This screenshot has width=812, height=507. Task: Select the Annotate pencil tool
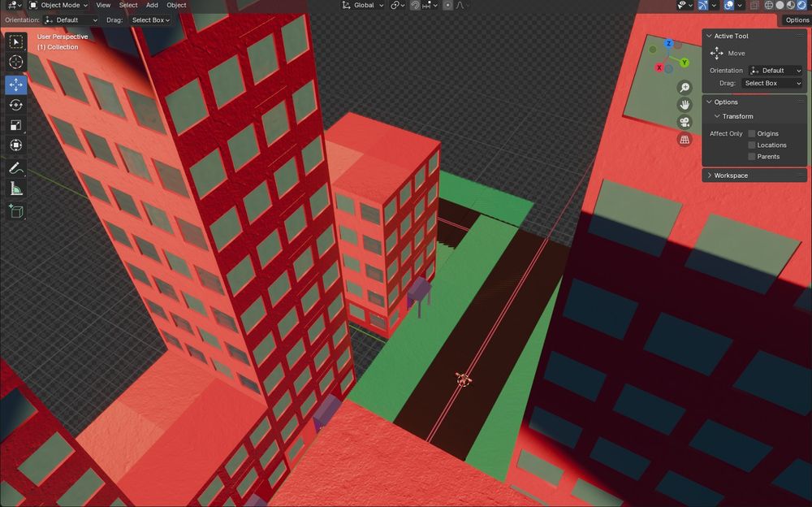[16, 168]
